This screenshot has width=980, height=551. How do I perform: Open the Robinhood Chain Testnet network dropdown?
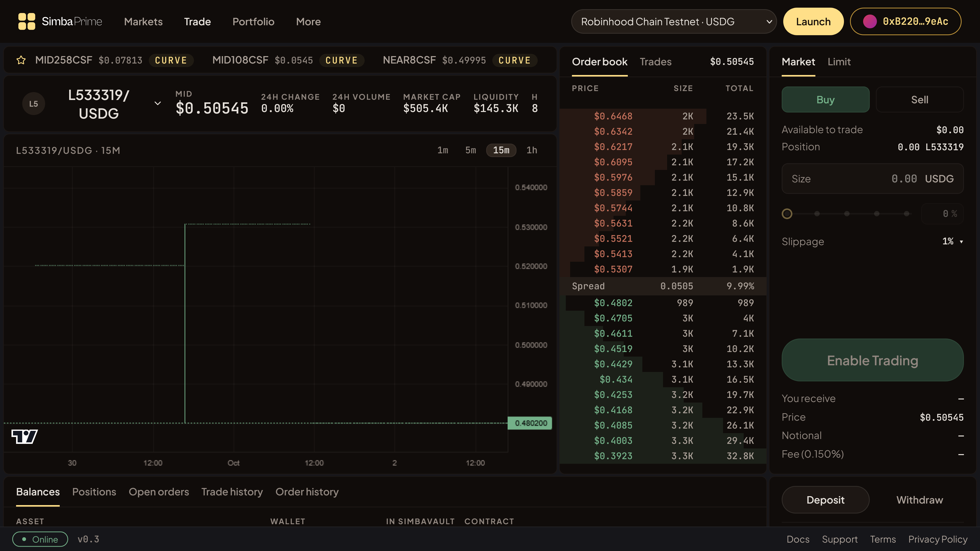[x=674, y=21]
